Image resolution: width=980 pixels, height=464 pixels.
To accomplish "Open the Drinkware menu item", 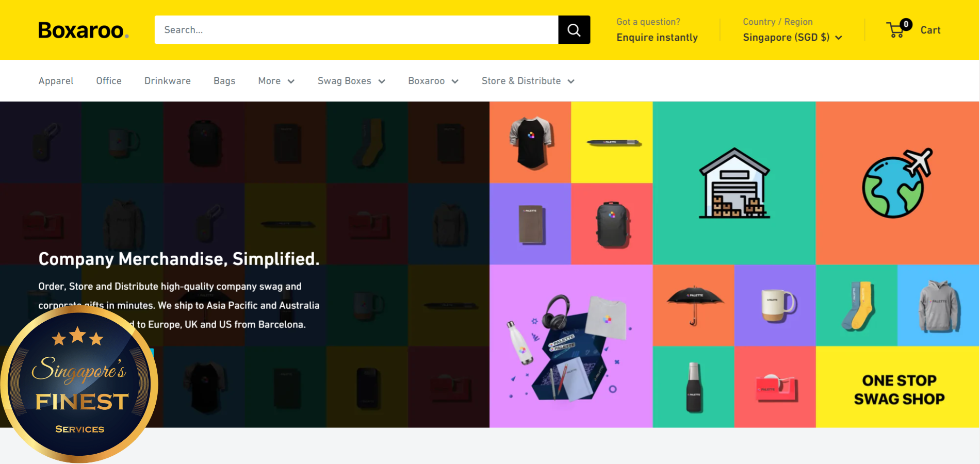I will tap(168, 81).
